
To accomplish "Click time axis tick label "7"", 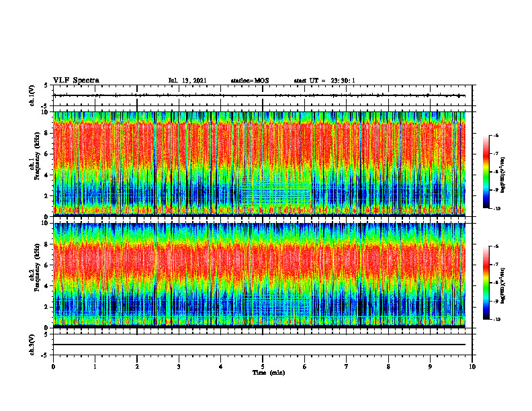I will [x=347, y=367].
